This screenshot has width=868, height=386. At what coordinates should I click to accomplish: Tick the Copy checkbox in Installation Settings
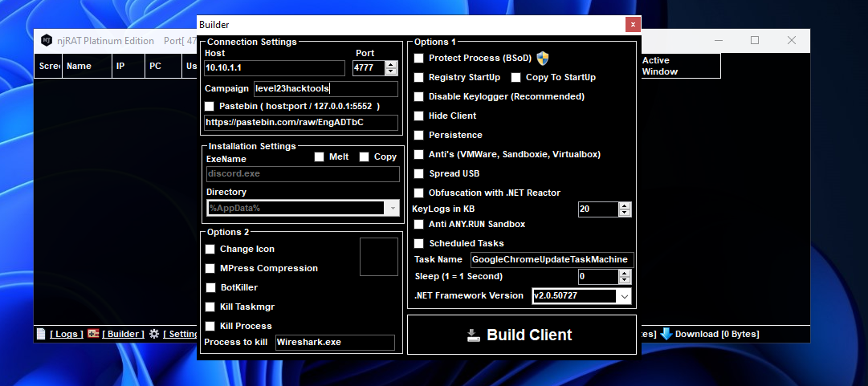[364, 157]
